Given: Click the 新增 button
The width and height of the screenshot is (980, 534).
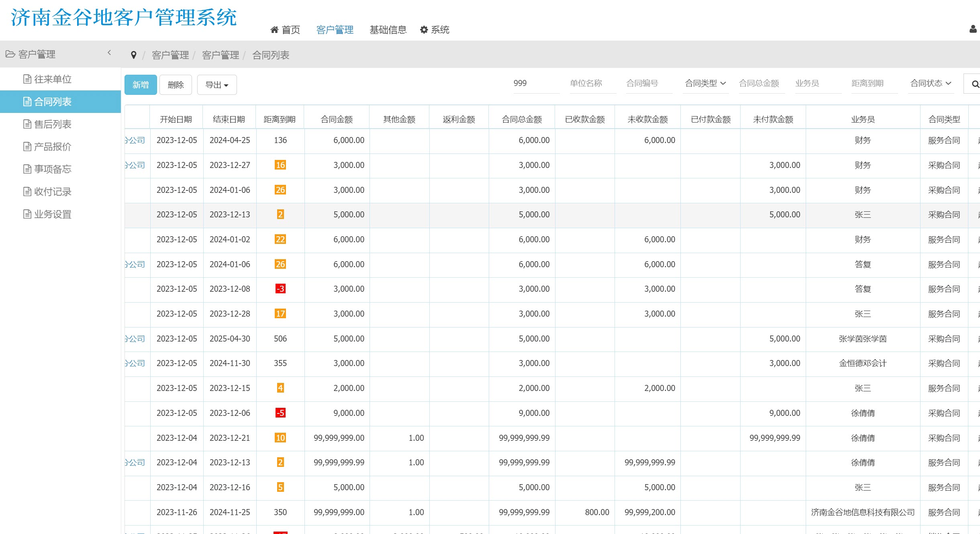Looking at the screenshot, I should (141, 85).
